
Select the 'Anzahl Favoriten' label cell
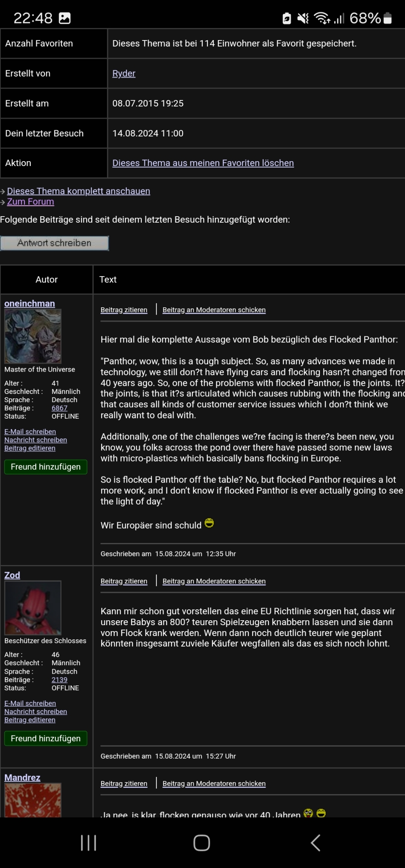(x=54, y=43)
